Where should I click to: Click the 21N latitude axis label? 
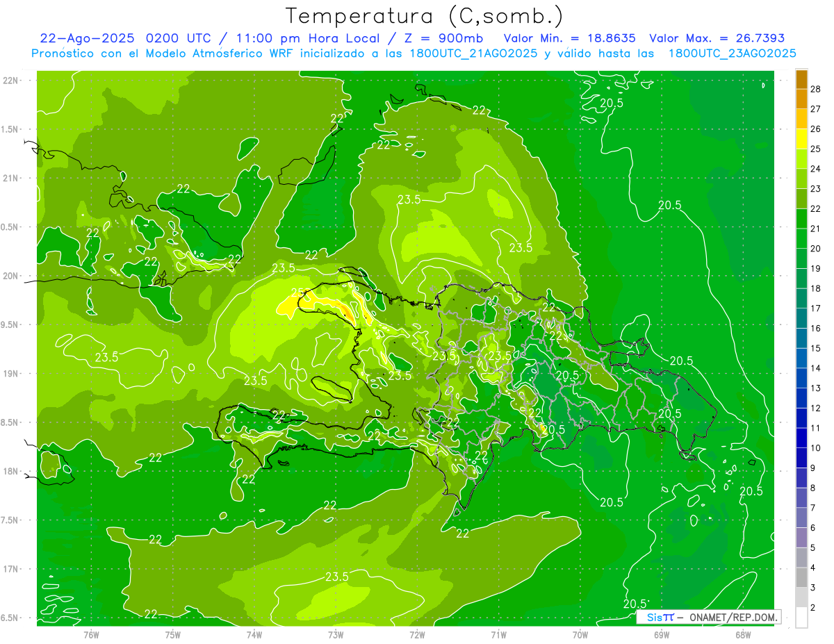10,178
